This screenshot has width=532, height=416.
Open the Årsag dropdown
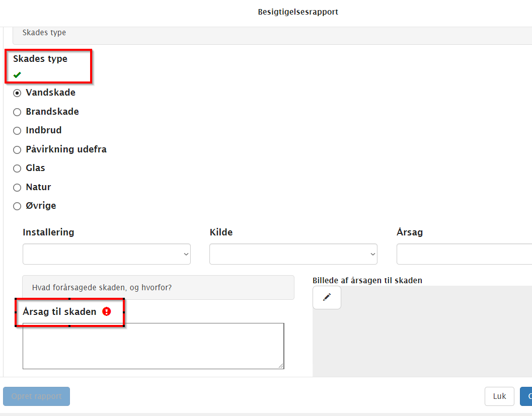click(x=463, y=254)
